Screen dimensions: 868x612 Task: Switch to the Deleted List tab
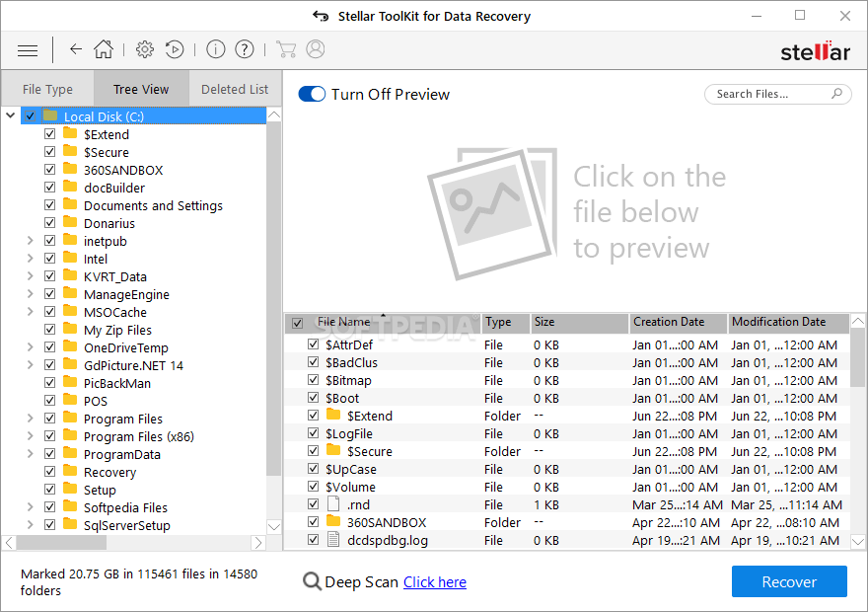pyautogui.click(x=235, y=89)
